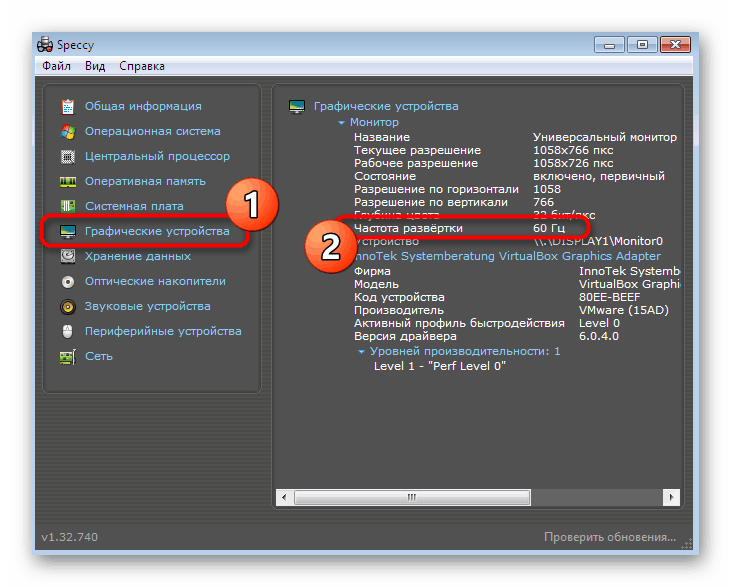Click the disc icon beside Оптические накопители

click(x=68, y=282)
